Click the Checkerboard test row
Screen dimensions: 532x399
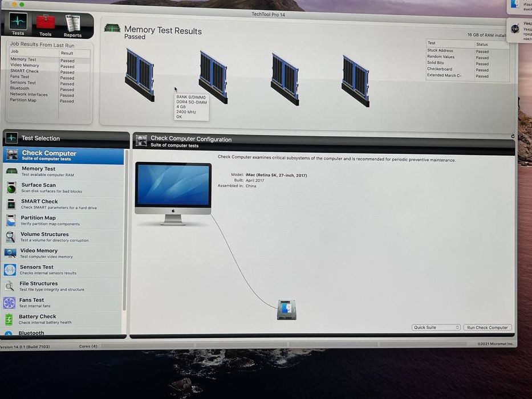(x=467, y=69)
